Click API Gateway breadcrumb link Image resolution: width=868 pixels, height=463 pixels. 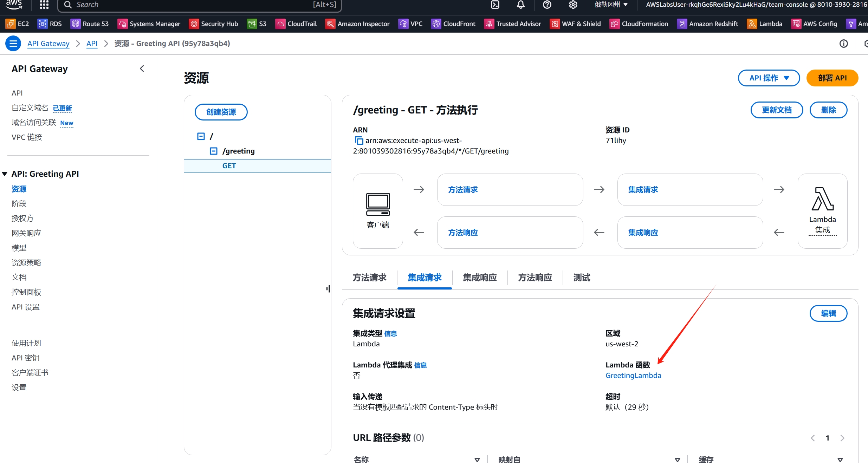(x=48, y=44)
